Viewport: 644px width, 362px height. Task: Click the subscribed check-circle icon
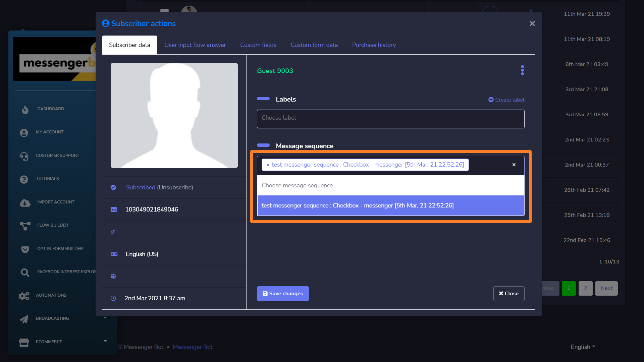(113, 187)
